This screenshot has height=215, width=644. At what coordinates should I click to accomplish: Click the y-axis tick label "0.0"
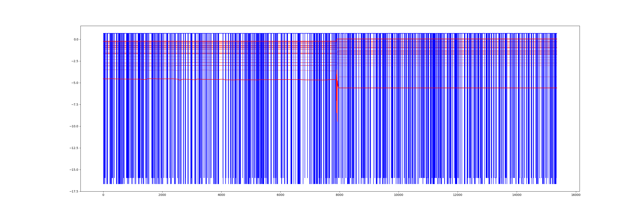(76, 39)
